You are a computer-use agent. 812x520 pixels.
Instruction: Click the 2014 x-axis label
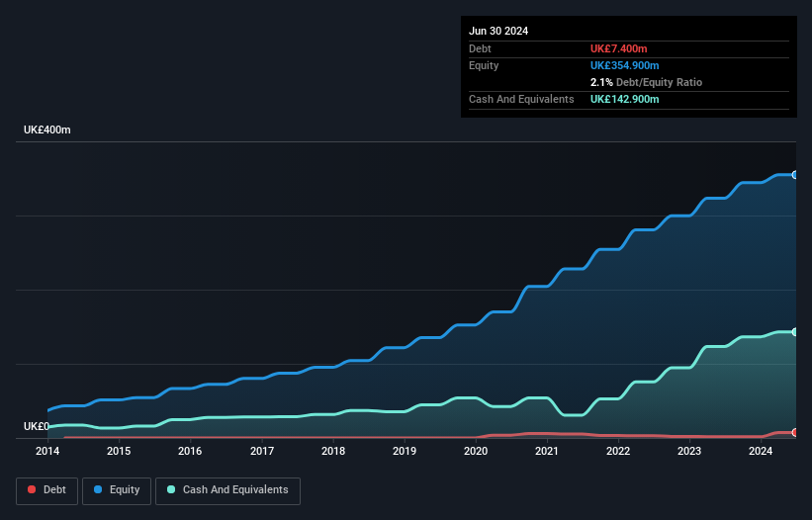pos(47,451)
